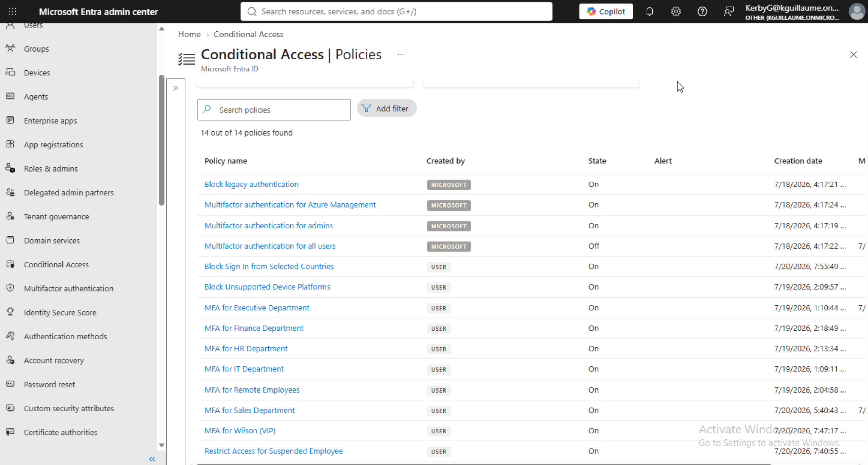Sort by Policy name column header
This screenshot has height=465, width=868.
(225, 161)
